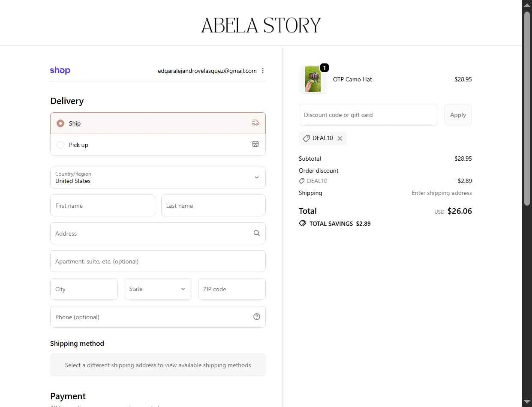Click the '− $2.89' discount amount
The width and height of the screenshot is (532, 407).
click(x=462, y=181)
